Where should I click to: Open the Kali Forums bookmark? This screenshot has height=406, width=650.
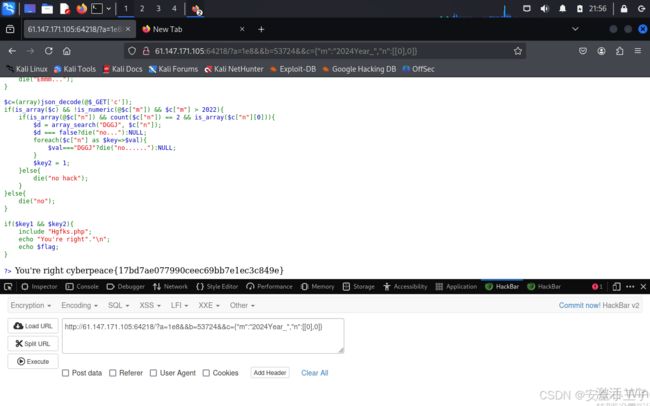pos(173,69)
